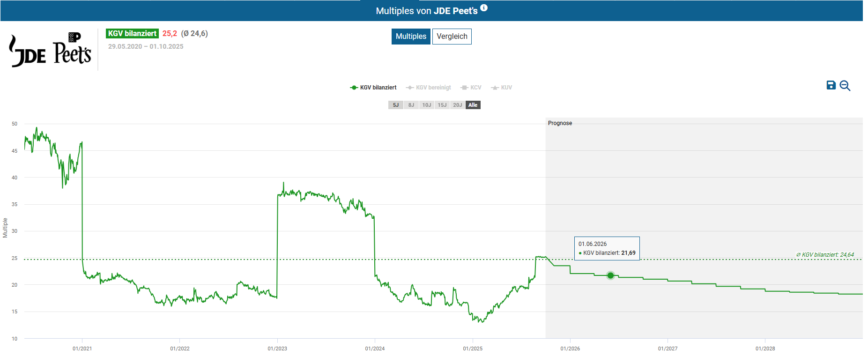Image resolution: width=868 pixels, height=356 pixels.
Task: Click the highlighted forecast data point marker
Action: (x=610, y=275)
